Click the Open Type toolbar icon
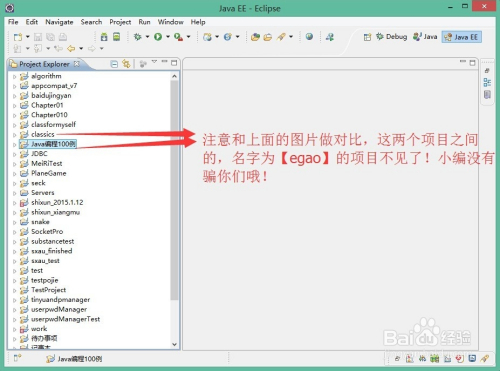500x371 pixels. [x=255, y=37]
